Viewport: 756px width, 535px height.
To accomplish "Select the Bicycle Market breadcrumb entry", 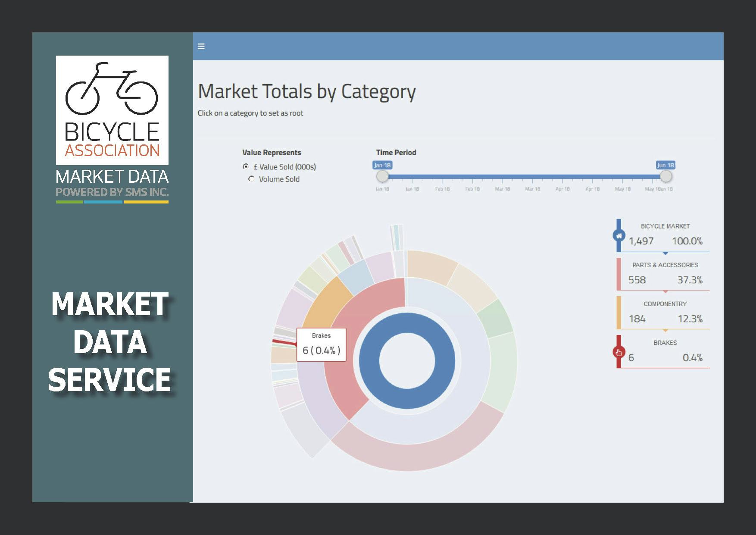I will pos(665,235).
